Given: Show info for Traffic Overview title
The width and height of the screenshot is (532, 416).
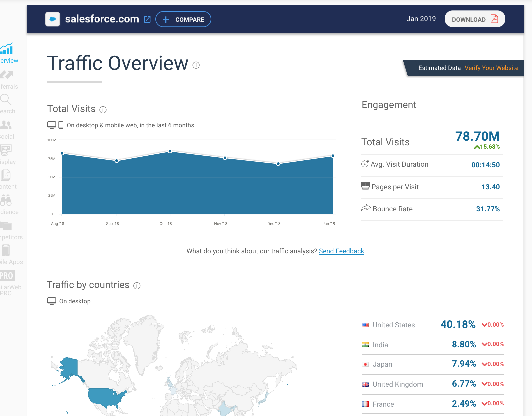Looking at the screenshot, I should point(196,65).
